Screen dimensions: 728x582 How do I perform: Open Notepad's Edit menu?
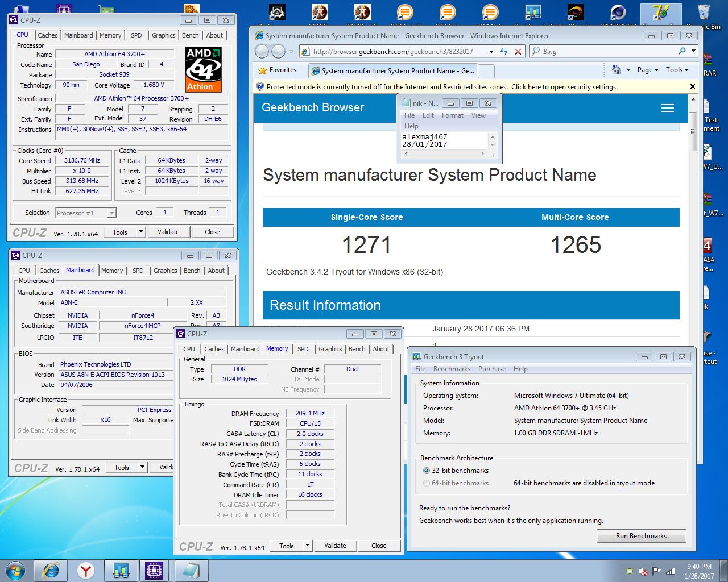[428, 115]
